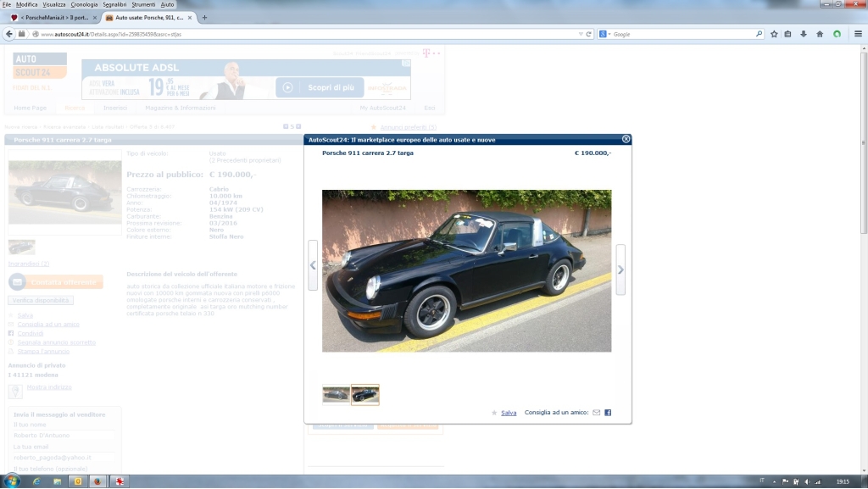Click the email field with roberto_pagoda@yahoo.it
868x489 pixels.
coord(64,458)
